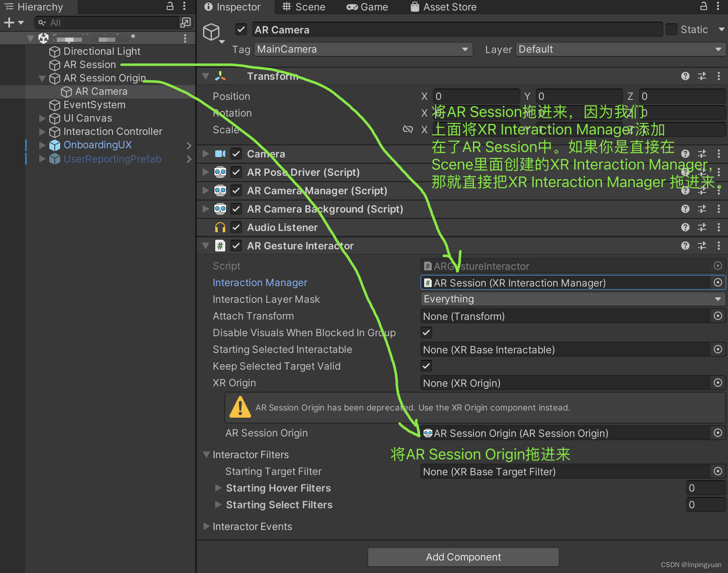
Task: Click the GameObject cube icon selector
Action: pos(213,33)
